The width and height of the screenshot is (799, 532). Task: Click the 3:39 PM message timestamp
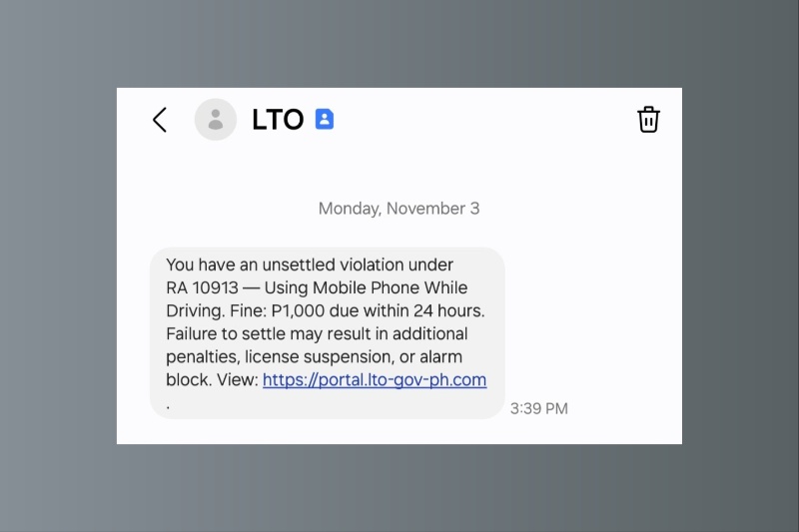538,408
